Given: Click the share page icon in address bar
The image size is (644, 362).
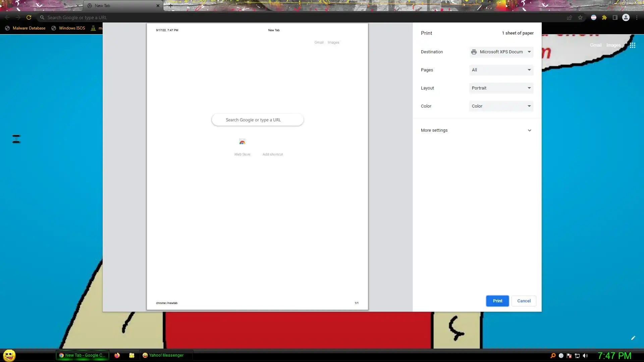Looking at the screenshot, I should 569,17.
